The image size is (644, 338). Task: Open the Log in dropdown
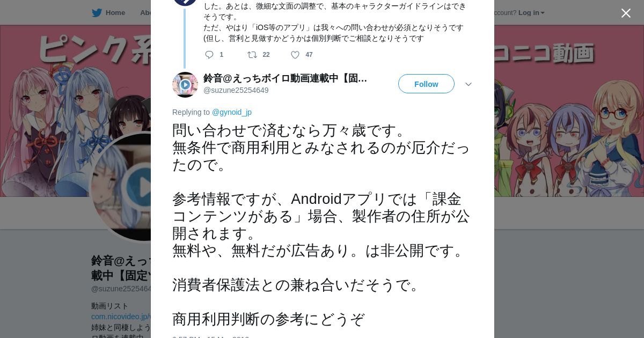[x=531, y=13]
